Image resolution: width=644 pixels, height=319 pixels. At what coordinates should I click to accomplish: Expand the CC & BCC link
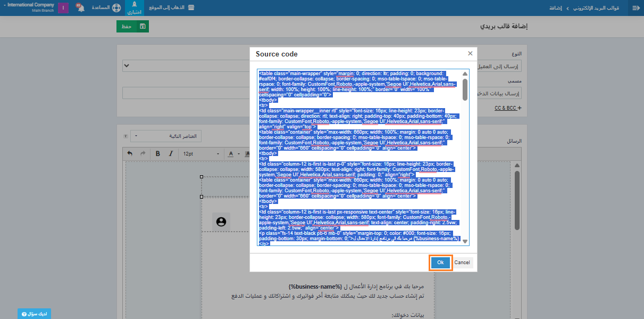(x=507, y=108)
